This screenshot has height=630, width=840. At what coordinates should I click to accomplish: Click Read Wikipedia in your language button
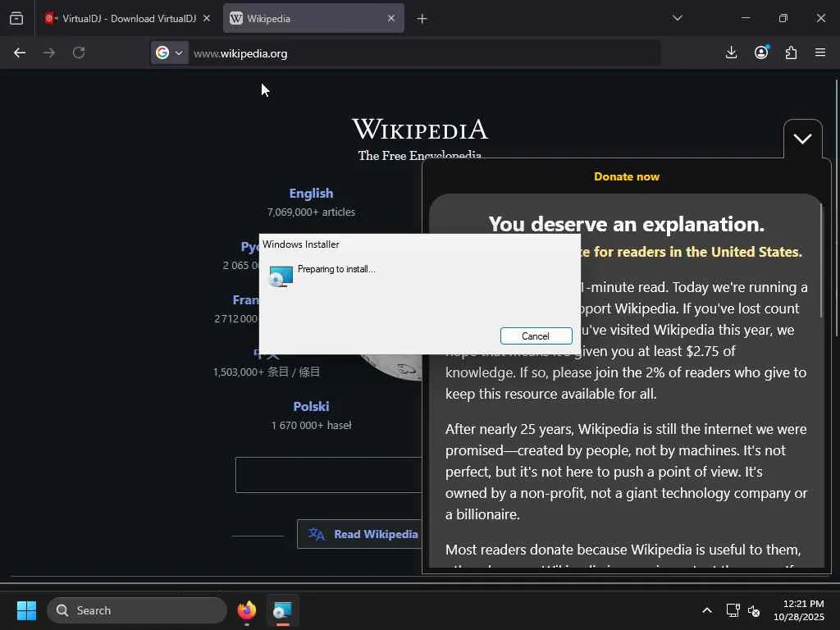pos(359,534)
